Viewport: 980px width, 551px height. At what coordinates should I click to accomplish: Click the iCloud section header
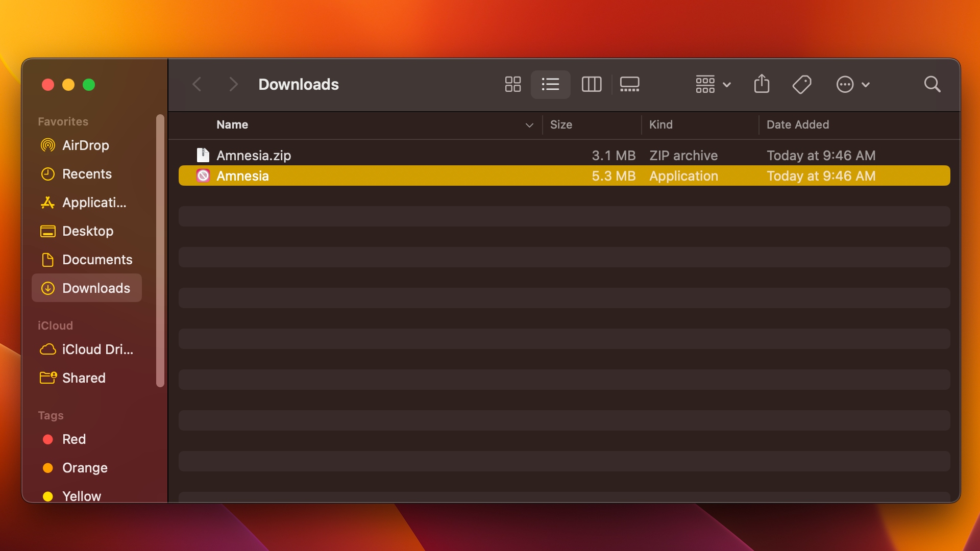[55, 325]
